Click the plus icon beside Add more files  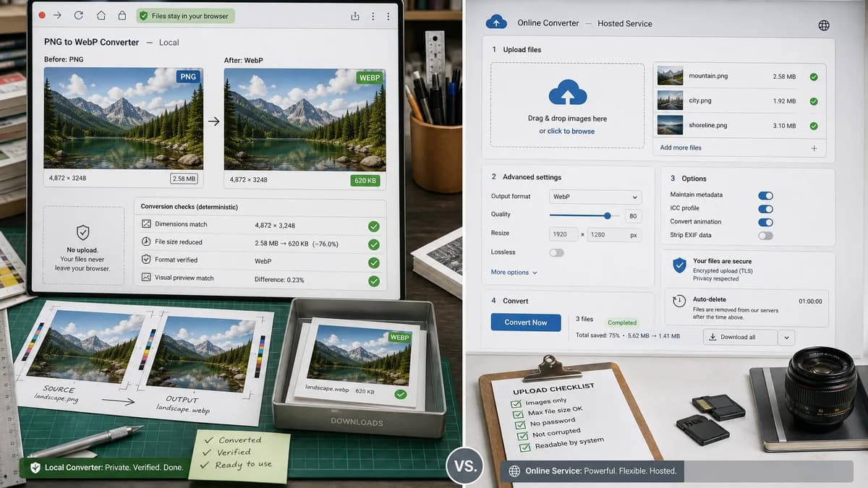814,148
